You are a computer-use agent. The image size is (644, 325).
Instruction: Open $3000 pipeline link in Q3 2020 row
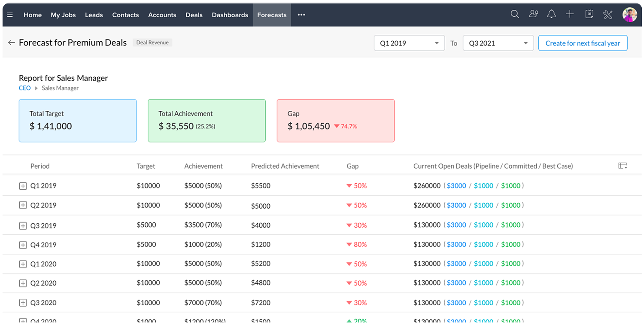[456, 303]
